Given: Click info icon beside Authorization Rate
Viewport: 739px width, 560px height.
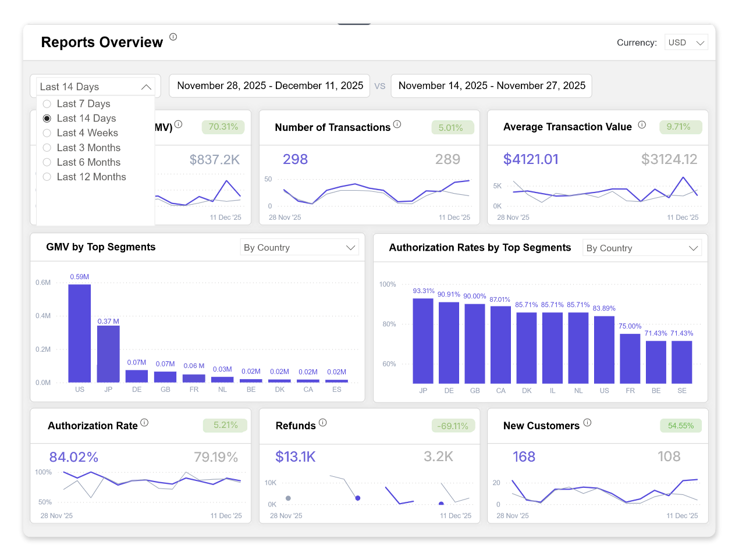Looking at the screenshot, I should point(144,423).
